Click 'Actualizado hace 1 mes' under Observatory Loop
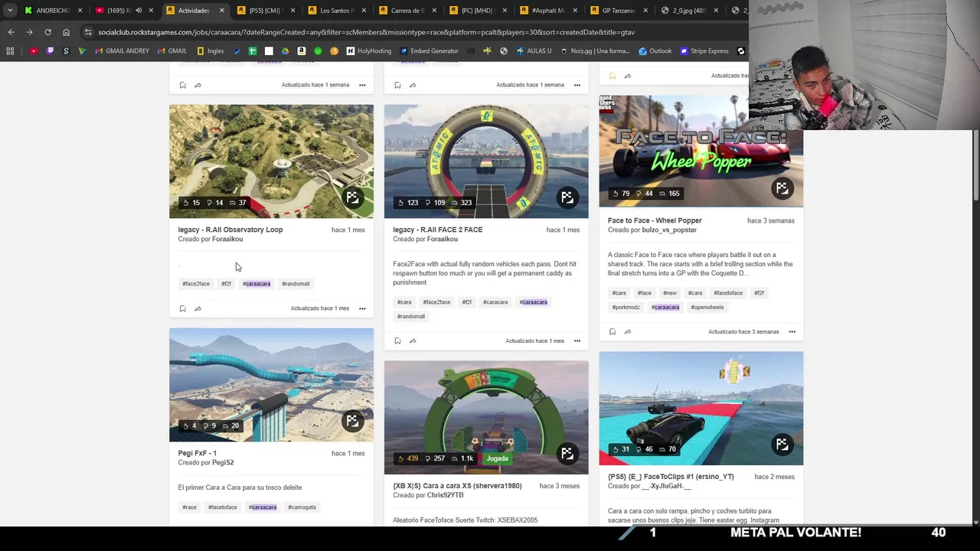The width and height of the screenshot is (980, 551). point(320,308)
